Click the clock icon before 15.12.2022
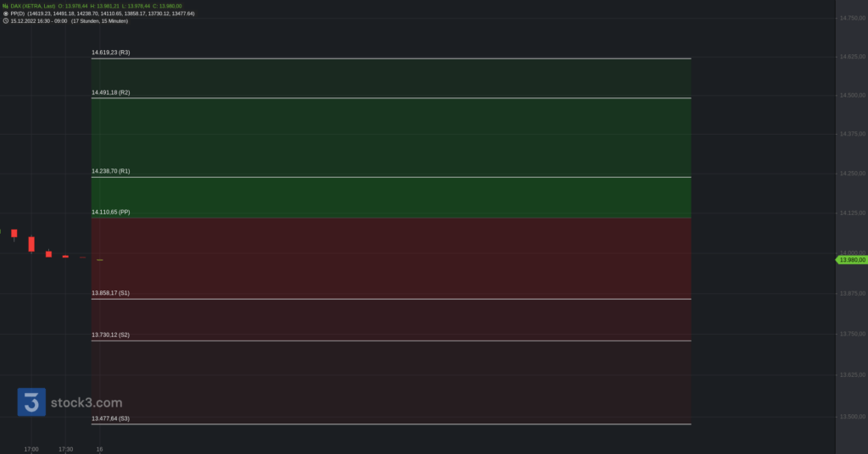 pos(6,21)
